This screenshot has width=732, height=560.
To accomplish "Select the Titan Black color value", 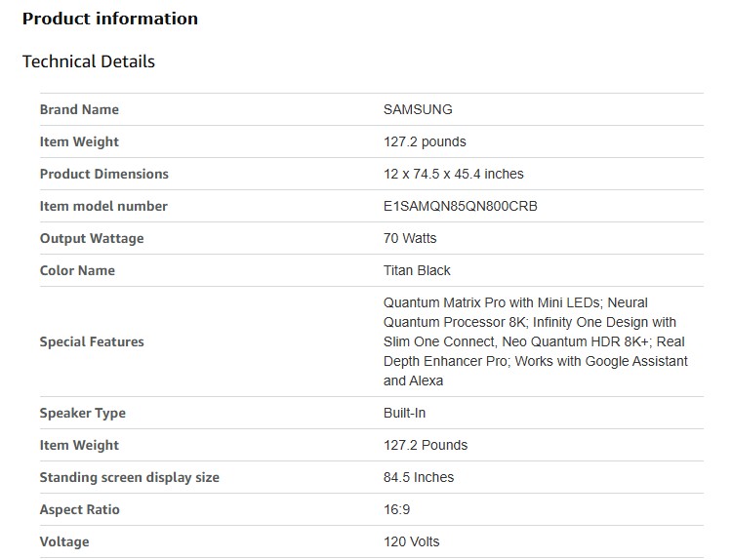I will click(x=417, y=270).
